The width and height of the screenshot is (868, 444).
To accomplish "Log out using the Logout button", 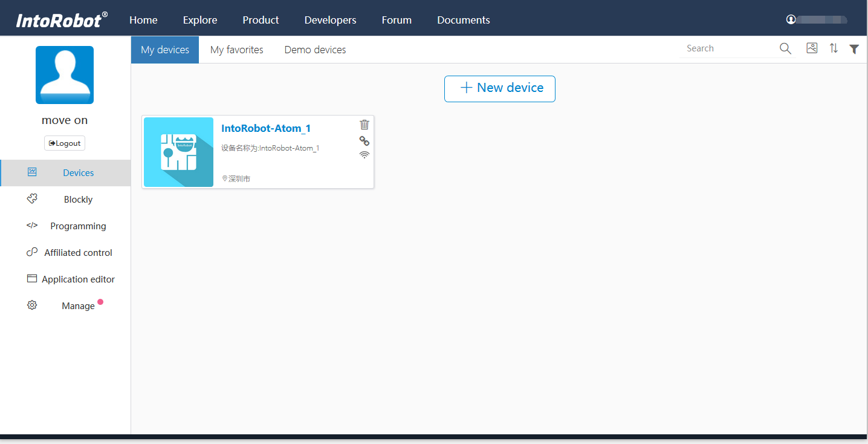I will coord(65,143).
